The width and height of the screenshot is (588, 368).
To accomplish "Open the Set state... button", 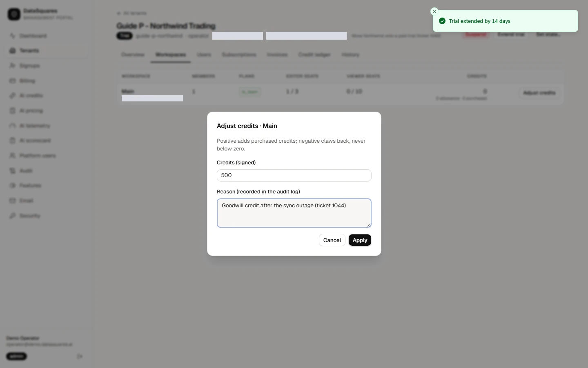I will 548,34.
